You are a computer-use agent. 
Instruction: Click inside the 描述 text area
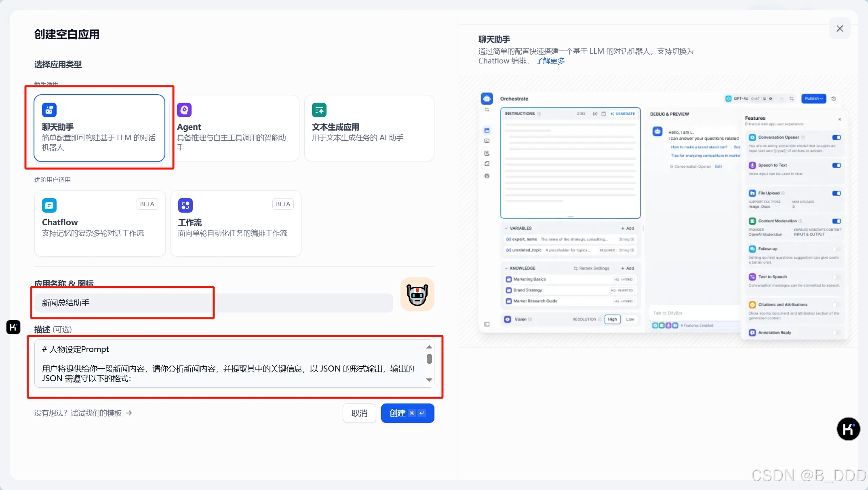[230, 363]
